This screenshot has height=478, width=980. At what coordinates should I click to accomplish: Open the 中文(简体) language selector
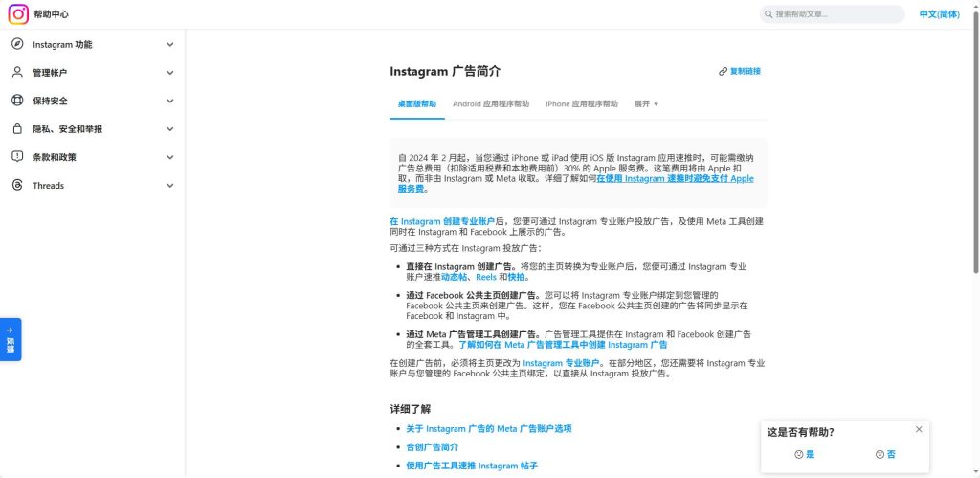[x=940, y=14]
